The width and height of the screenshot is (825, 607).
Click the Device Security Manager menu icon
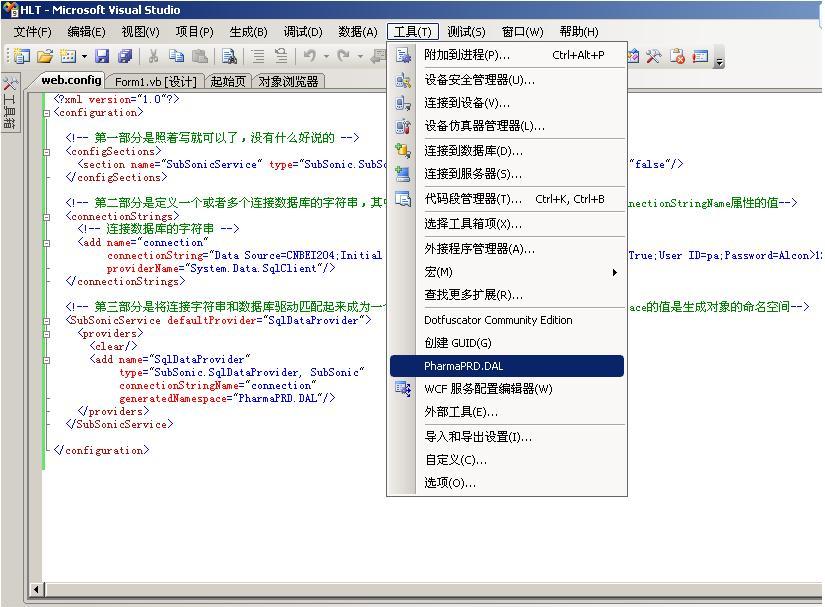point(403,80)
